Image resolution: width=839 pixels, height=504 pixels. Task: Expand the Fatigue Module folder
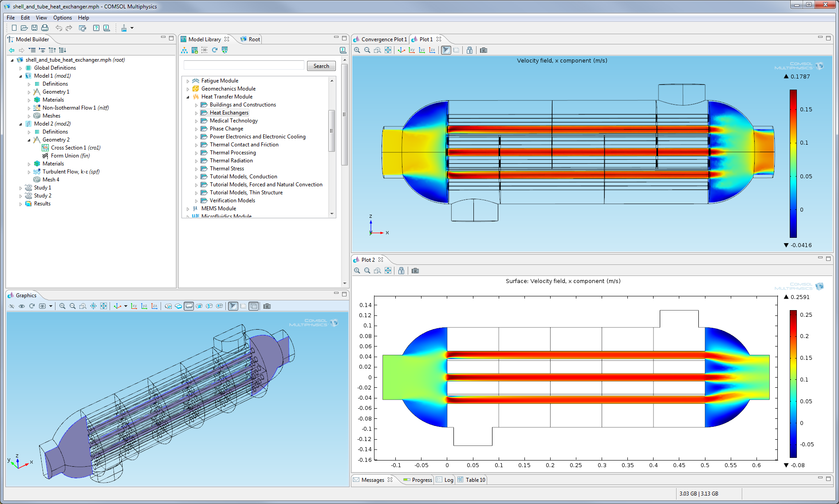(188, 81)
